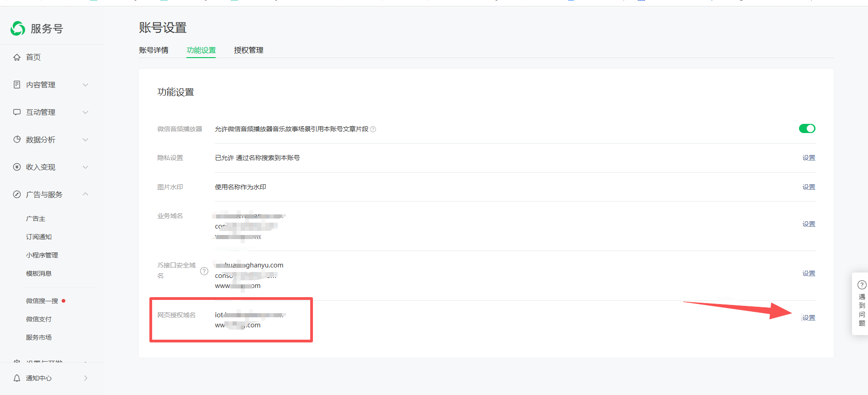Click the 互动管理 chat bubble icon
Screen dimensions: 868x395
[17, 112]
